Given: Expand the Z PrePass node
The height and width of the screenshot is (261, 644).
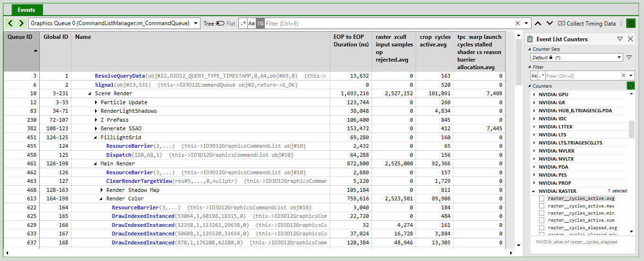Looking at the screenshot, I should [96, 120].
